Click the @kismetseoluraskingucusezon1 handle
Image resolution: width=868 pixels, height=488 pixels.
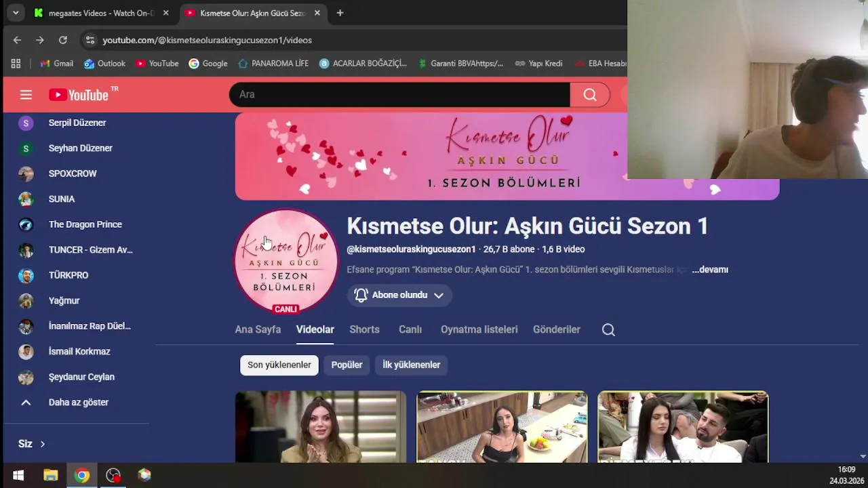pos(411,249)
